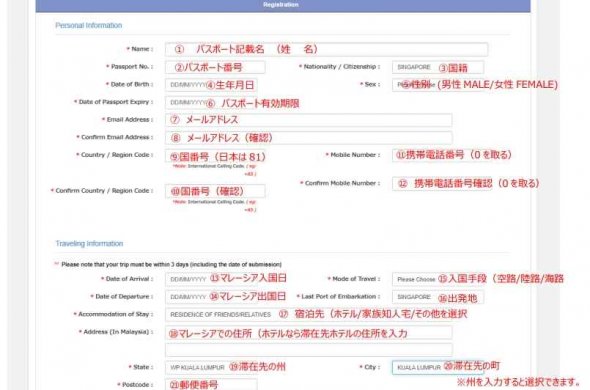
Task: Click the first Address (In Malaysia) line
Action: (308, 333)
